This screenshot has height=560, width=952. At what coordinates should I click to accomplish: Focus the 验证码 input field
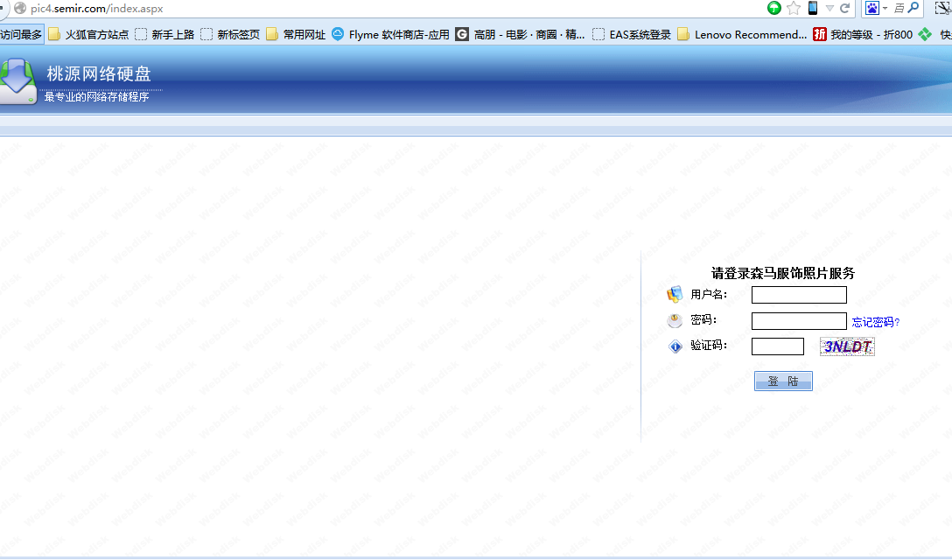(778, 346)
